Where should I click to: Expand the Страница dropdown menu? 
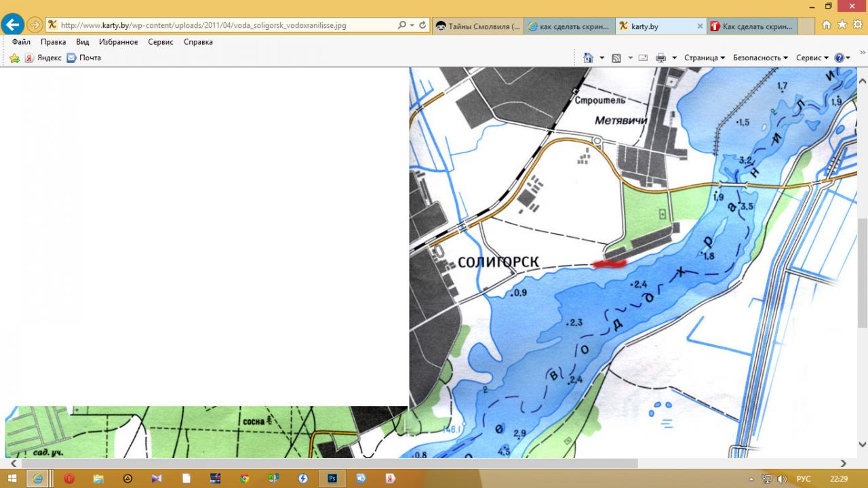[705, 58]
